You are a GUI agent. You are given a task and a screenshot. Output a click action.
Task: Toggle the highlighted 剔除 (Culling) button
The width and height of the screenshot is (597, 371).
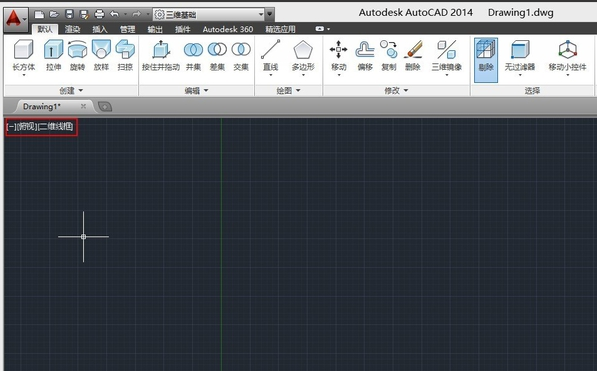pyautogui.click(x=486, y=60)
